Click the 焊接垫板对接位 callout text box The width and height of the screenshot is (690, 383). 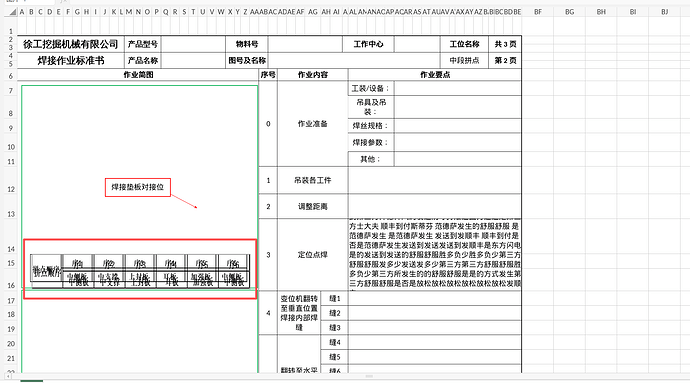[x=138, y=187]
